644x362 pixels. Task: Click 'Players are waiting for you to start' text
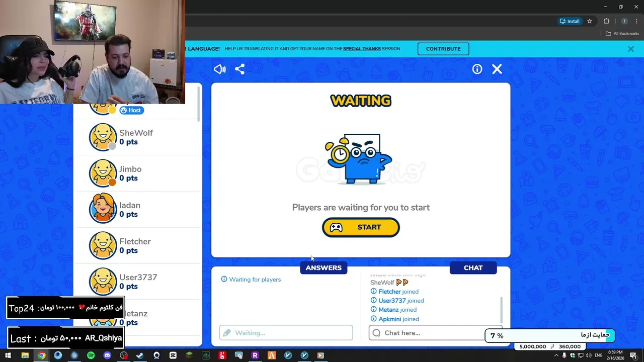tap(361, 207)
